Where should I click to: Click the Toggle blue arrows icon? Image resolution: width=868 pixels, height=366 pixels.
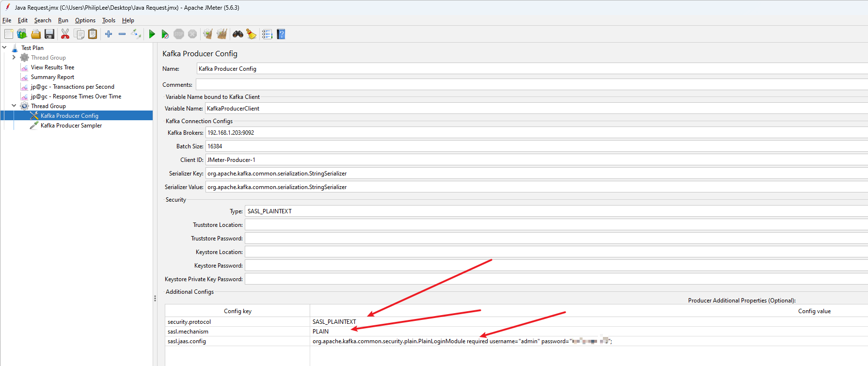coord(136,34)
